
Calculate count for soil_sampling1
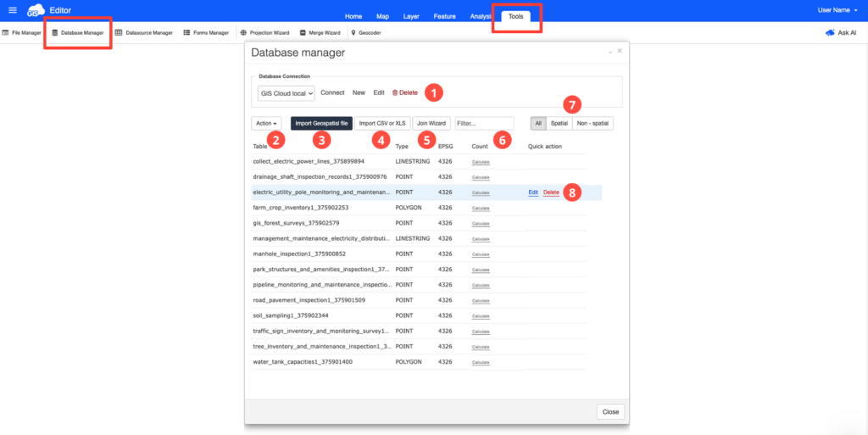tap(481, 316)
